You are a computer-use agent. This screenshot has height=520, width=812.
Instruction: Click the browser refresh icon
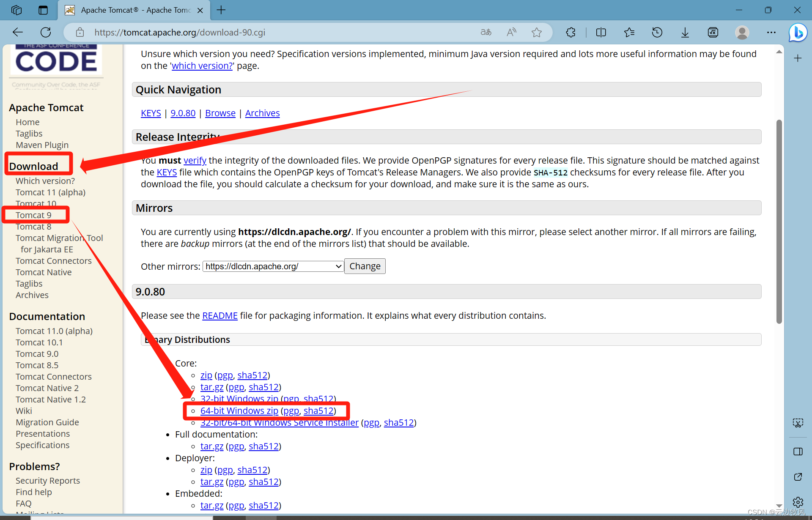coord(46,32)
